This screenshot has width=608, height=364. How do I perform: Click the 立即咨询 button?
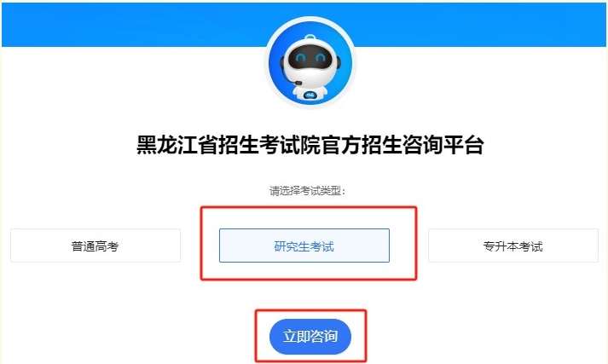(x=310, y=336)
